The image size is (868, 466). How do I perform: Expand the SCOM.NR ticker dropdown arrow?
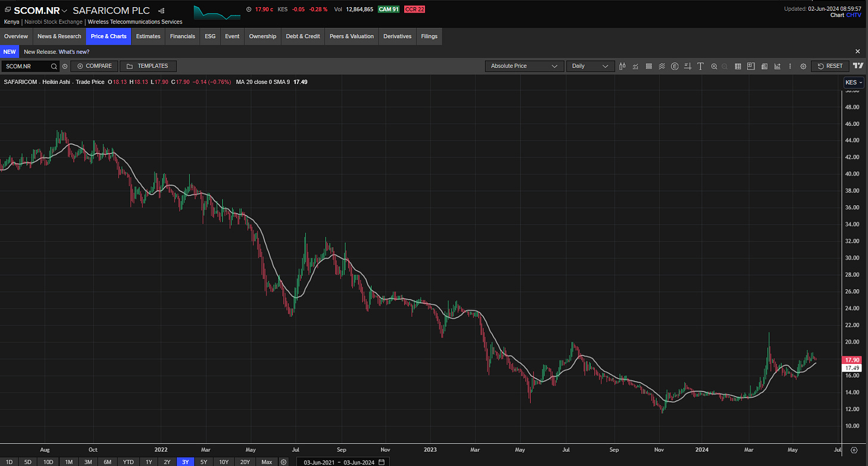[x=64, y=11]
